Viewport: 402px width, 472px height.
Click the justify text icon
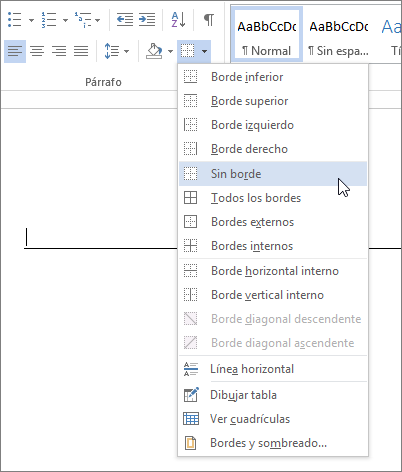click(x=81, y=51)
